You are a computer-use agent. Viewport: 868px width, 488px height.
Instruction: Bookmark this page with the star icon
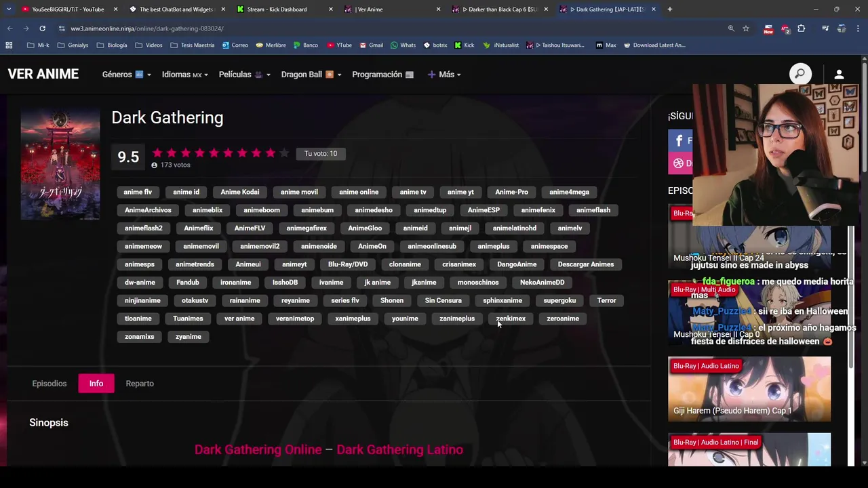click(746, 28)
